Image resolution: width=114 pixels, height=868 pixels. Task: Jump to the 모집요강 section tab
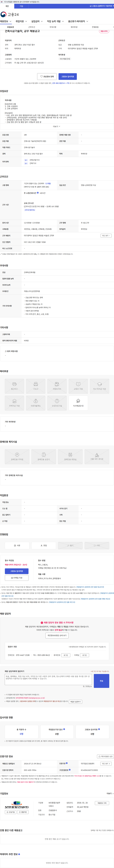[x=10, y=27]
